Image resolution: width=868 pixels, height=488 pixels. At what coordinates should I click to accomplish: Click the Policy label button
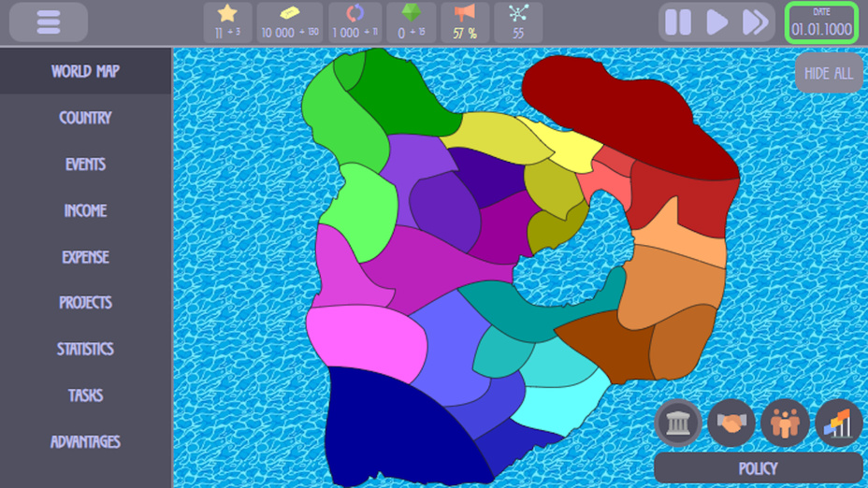tap(758, 467)
